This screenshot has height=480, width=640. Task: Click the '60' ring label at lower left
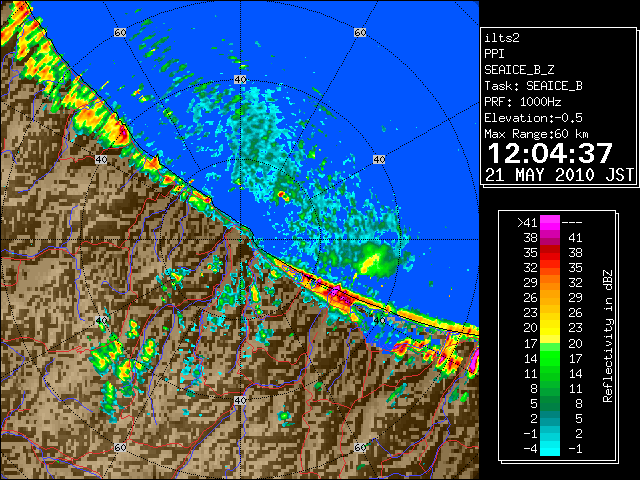tap(120, 448)
